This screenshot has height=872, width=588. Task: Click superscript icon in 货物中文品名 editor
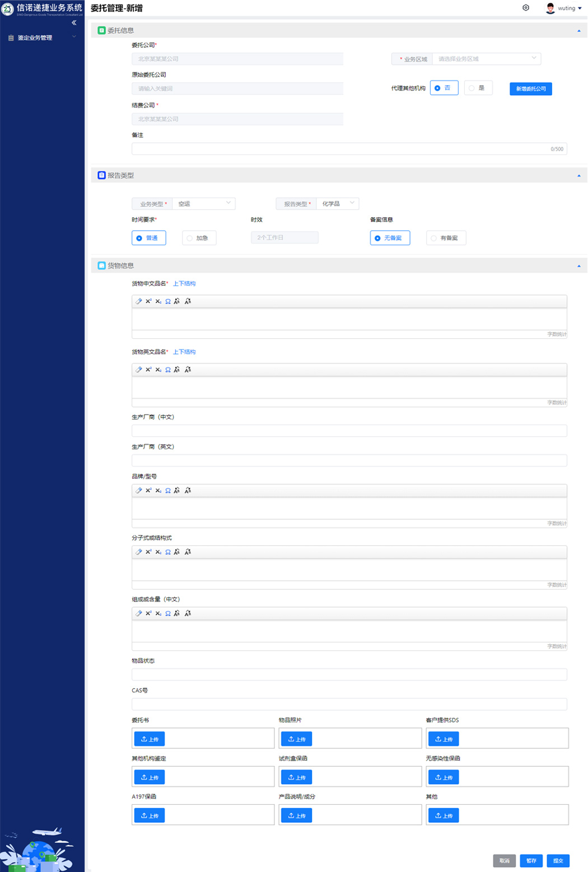(148, 301)
